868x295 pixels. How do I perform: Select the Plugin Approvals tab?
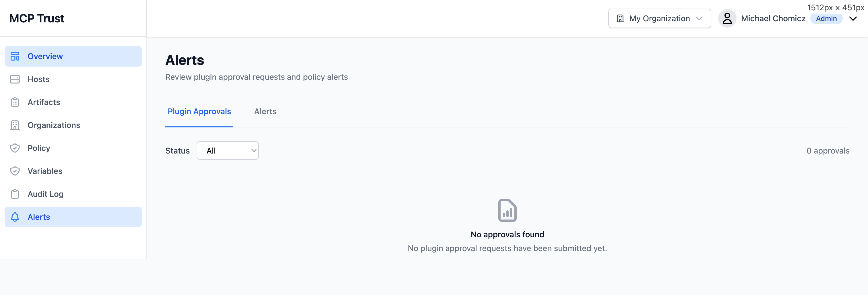coord(199,111)
